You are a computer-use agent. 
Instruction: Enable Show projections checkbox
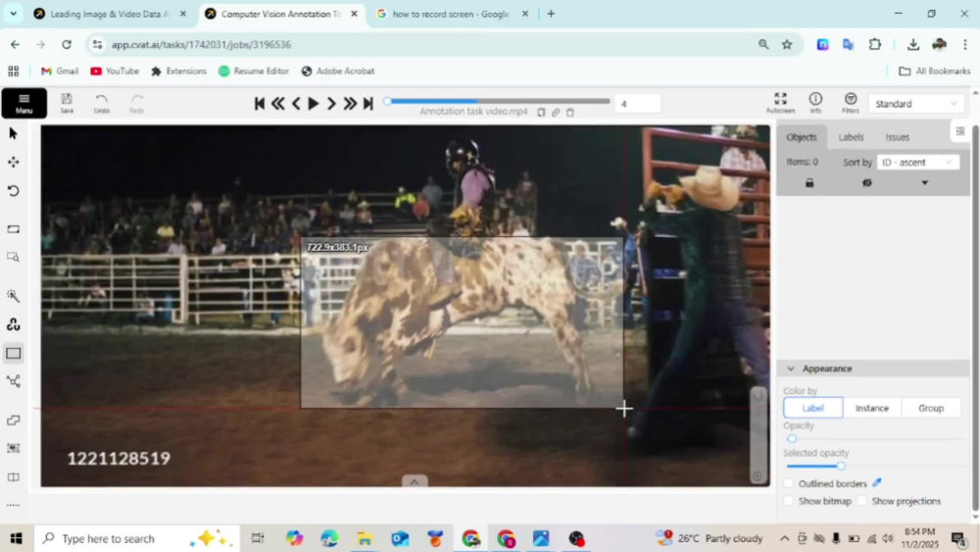(861, 501)
